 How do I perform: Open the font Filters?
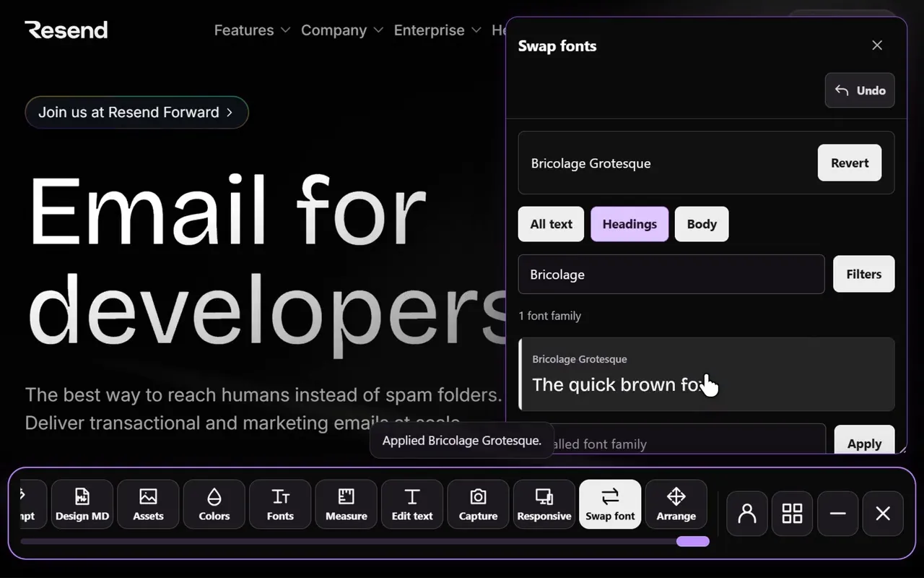[x=864, y=274]
